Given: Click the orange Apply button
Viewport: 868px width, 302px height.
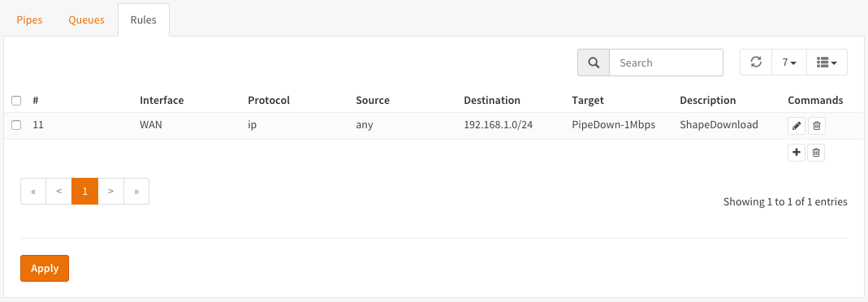Looking at the screenshot, I should [45, 268].
